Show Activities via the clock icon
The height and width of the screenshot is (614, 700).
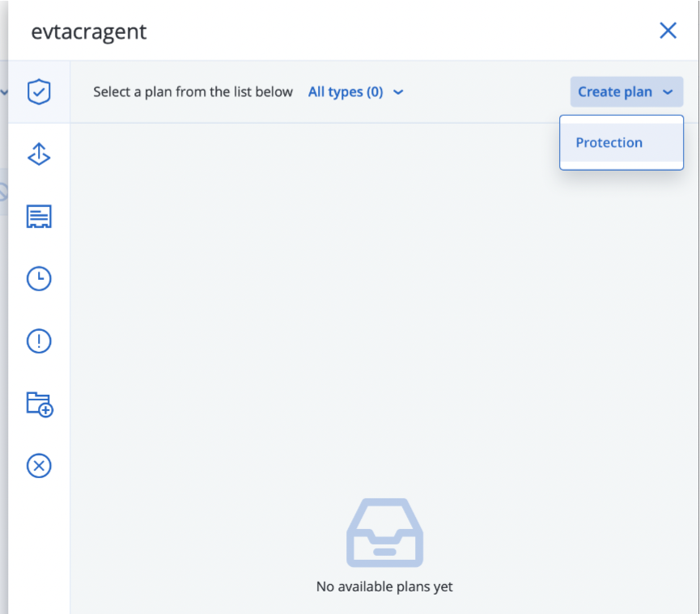(x=39, y=279)
